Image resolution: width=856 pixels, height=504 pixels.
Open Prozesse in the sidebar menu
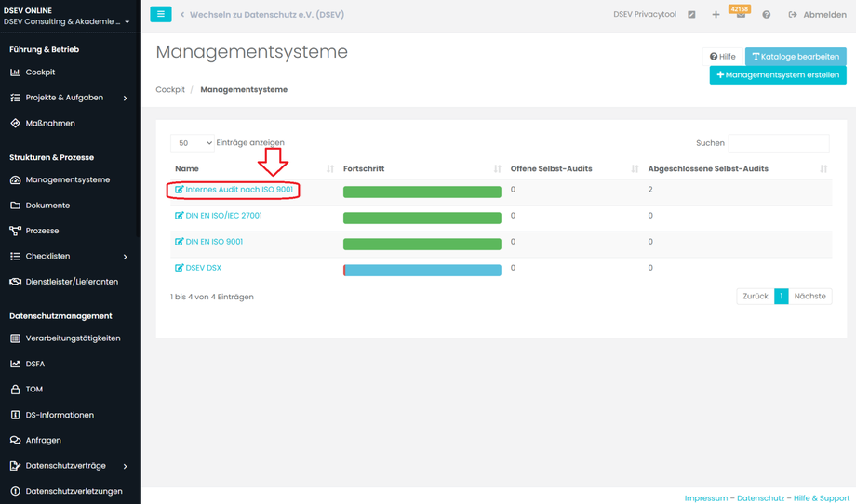[42, 231]
